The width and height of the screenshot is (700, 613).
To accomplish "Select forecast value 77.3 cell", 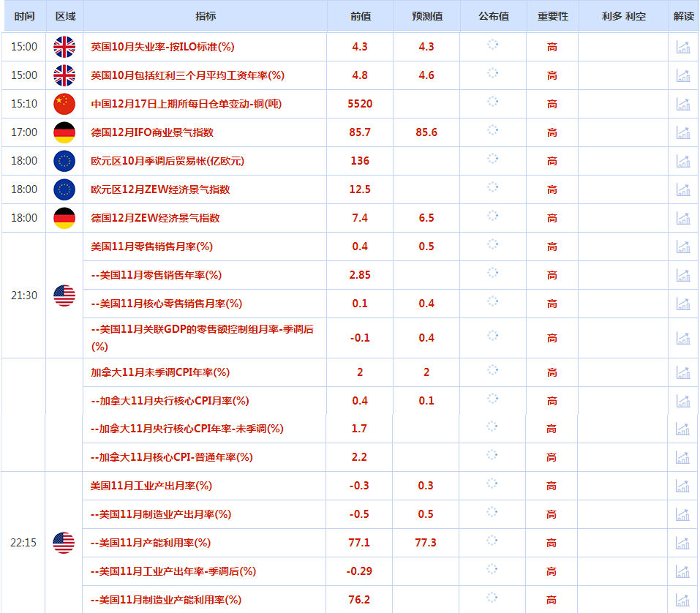I will (x=426, y=543).
